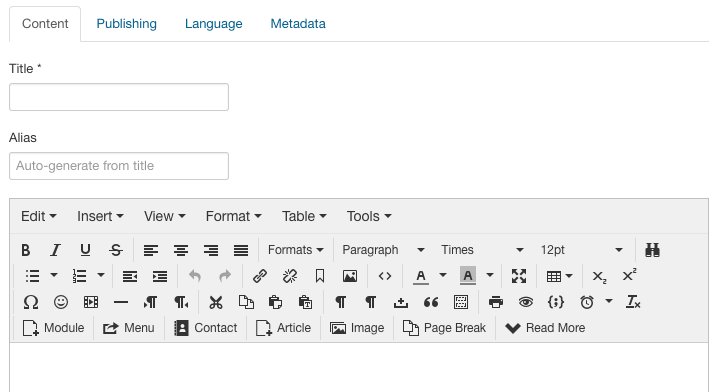The height and width of the screenshot is (392, 710).
Task: Insert or edit a link
Action: coord(260,276)
